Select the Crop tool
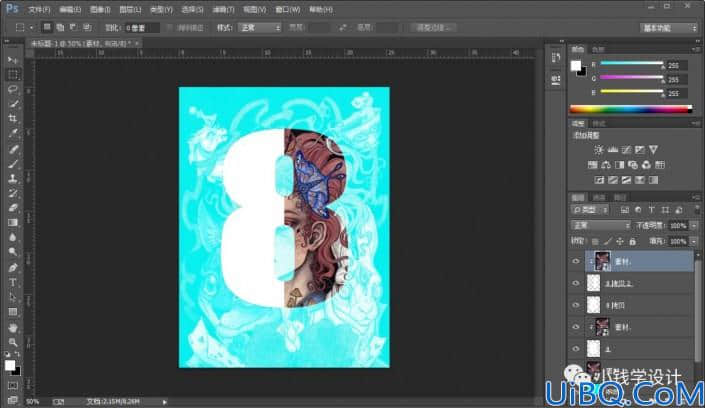 (13, 119)
